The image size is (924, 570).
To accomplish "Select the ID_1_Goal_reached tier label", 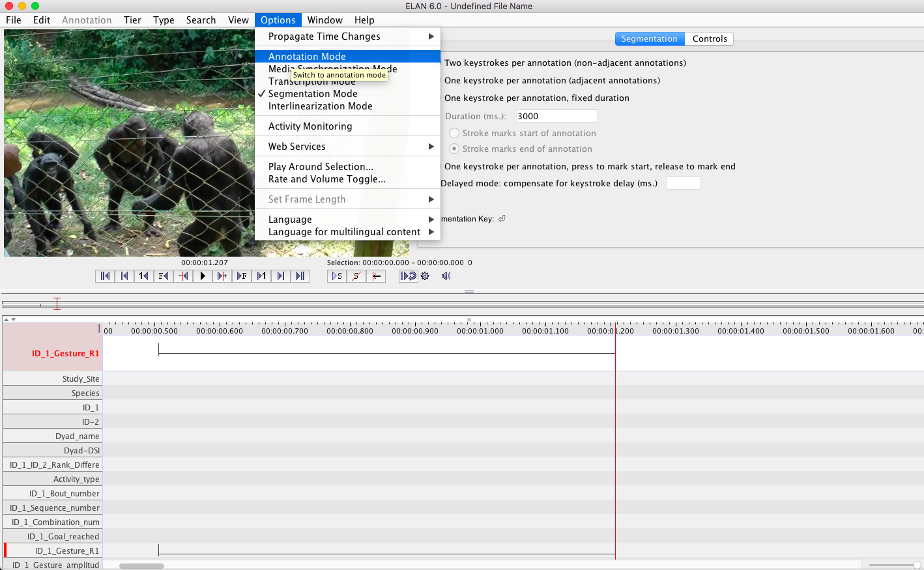I will [63, 536].
